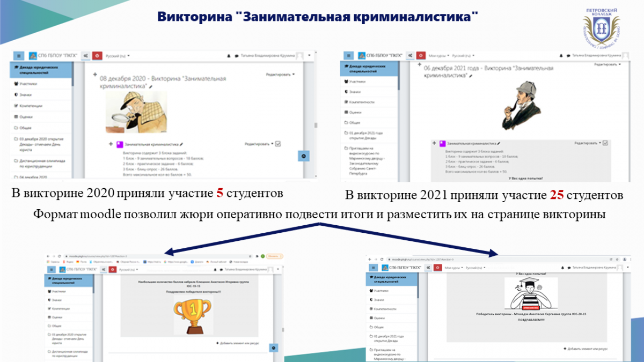Click pencil icon beside 08 декабря 2020 title
644x362 pixels.
coord(151,86)
